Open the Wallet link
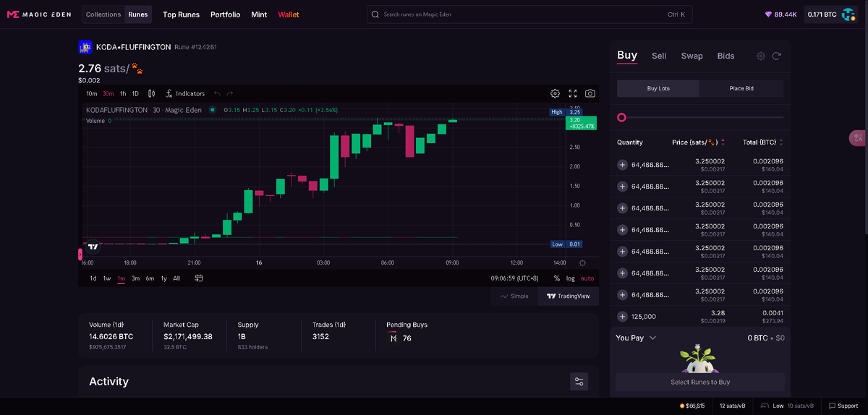Image resolution: width=868 pixels, height=415 pixels. pyautogui.click(x=289, y=14)
